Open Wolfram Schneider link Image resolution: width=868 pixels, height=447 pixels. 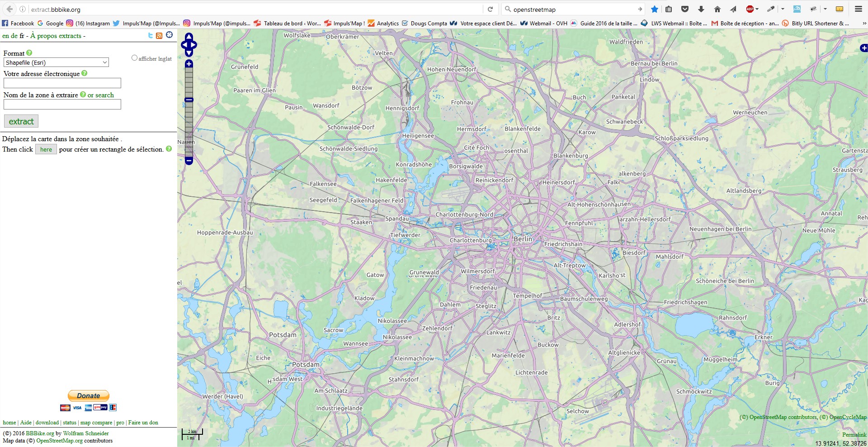(x=86, y=433)
